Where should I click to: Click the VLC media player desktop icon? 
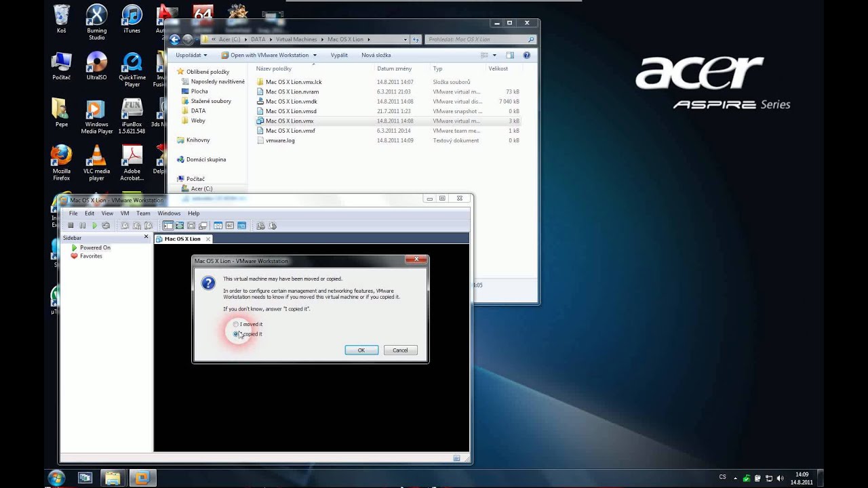pyautogui.click(x=96, y=163)
